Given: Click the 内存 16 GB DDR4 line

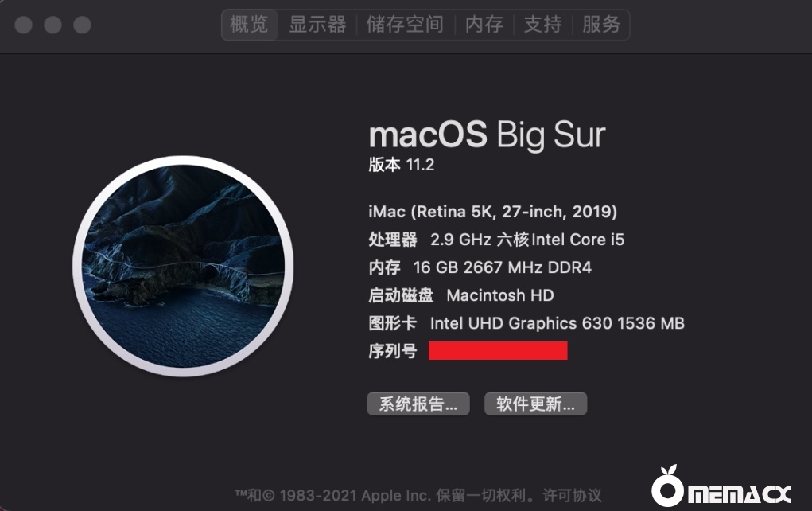Looking at the screenshot, I should tap(480, 267).
